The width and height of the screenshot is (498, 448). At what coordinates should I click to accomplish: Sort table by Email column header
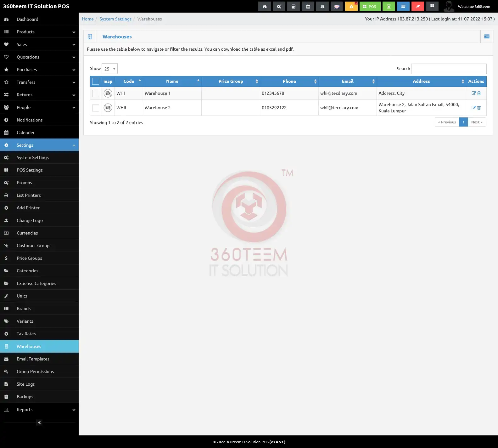pos(348,81)
